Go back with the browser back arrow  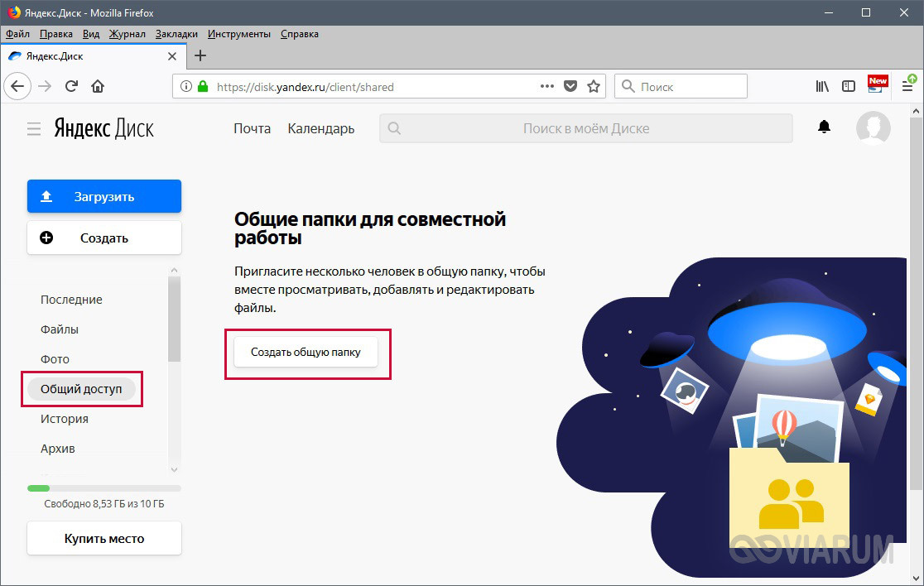coord(17,87)
